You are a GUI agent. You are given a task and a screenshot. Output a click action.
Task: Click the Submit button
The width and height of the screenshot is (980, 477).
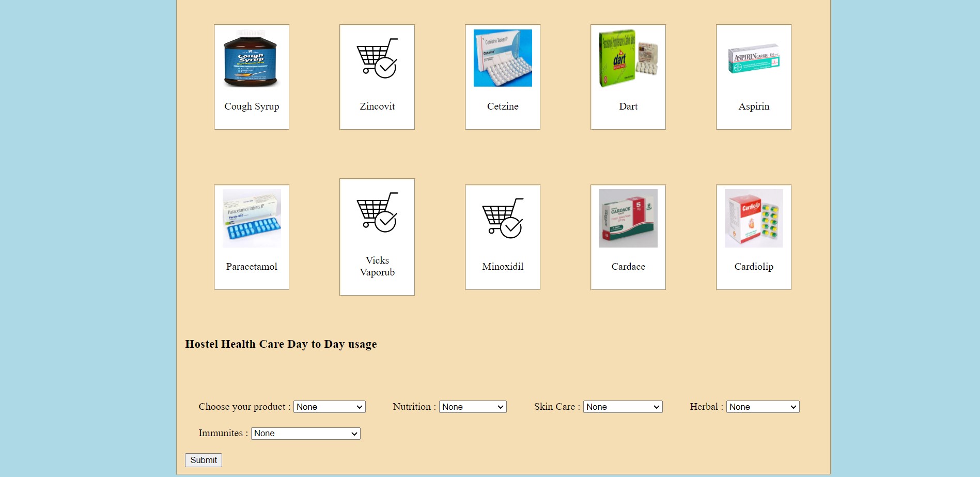(204, 460)
